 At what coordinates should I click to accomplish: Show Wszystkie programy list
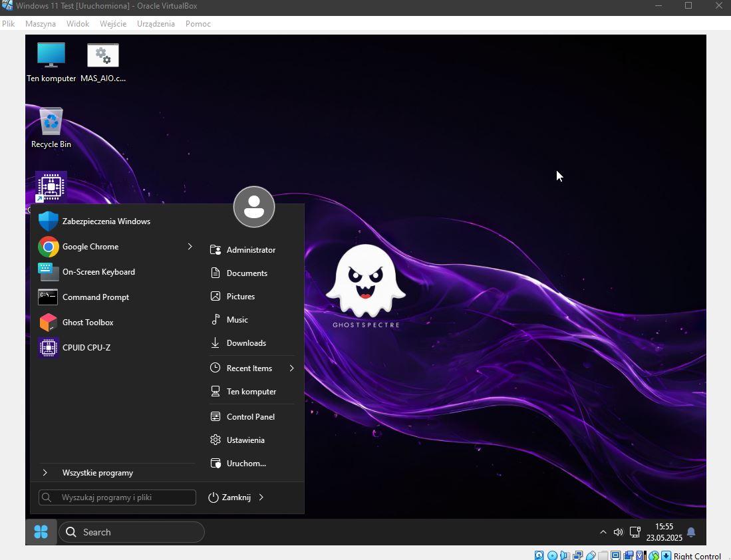(x=97, y=473)
